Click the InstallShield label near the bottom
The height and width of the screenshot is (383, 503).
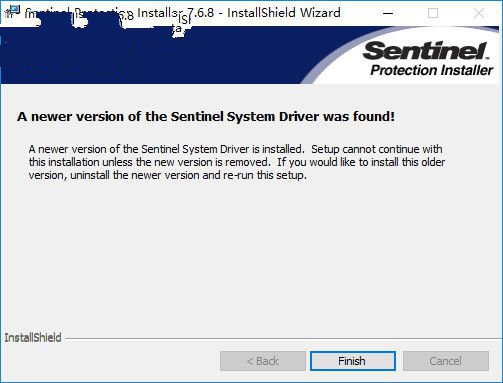pos(33,338)
